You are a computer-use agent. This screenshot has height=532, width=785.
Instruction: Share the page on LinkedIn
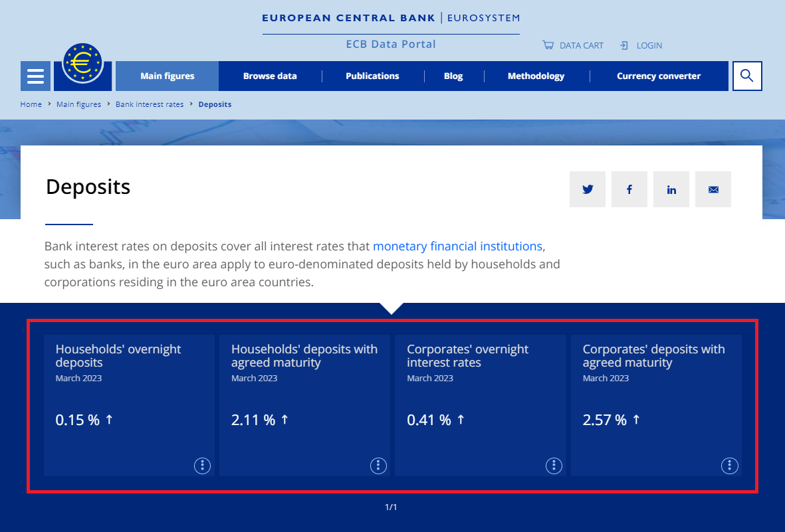click(x=671, y=189)
